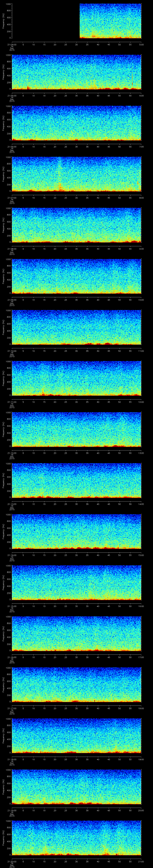Choose the spectrogram panel starting at 21:09:00
This screenshot has height=868, width=153.
[77, 276]
